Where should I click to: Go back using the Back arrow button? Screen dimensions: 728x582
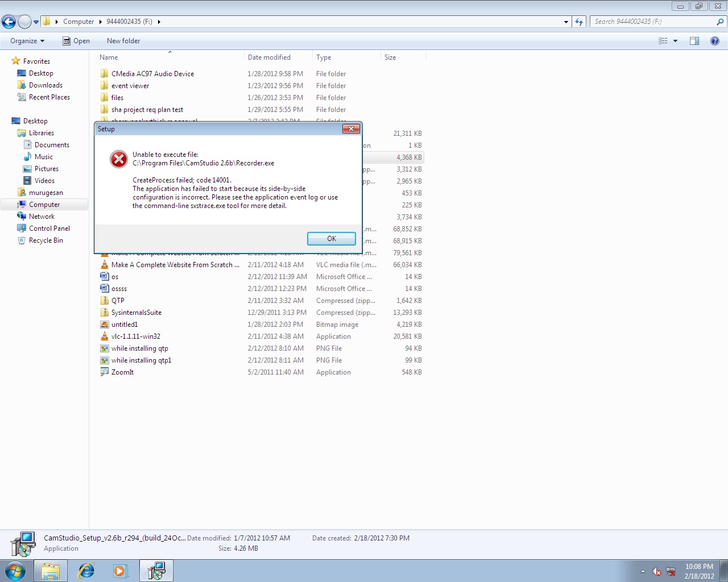pos(9,22)
